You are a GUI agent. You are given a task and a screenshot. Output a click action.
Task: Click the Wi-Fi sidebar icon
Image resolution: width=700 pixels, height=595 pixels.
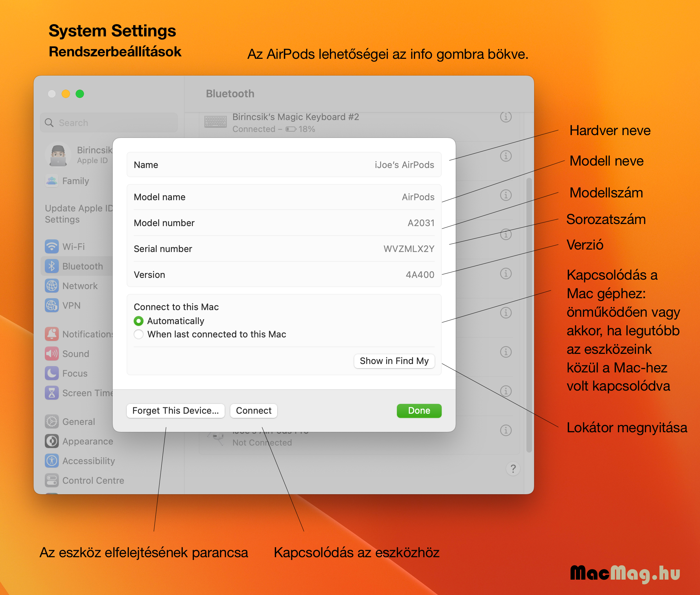[52, 246]
